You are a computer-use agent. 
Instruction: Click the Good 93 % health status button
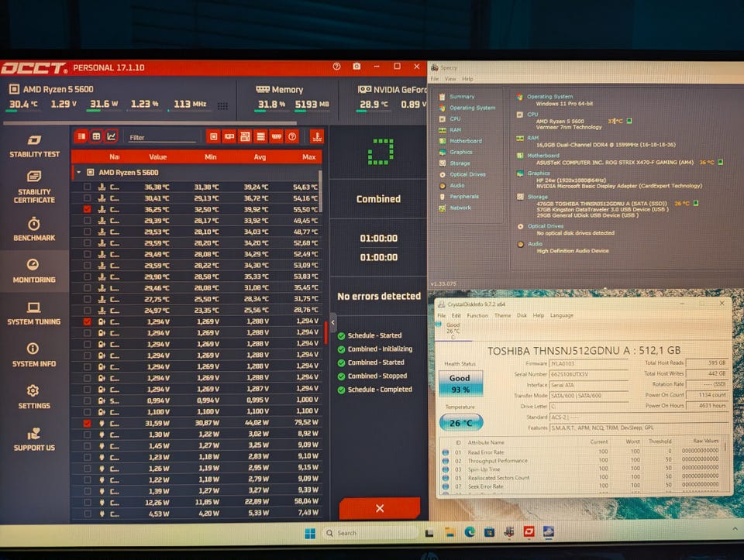tap(460, 383)
